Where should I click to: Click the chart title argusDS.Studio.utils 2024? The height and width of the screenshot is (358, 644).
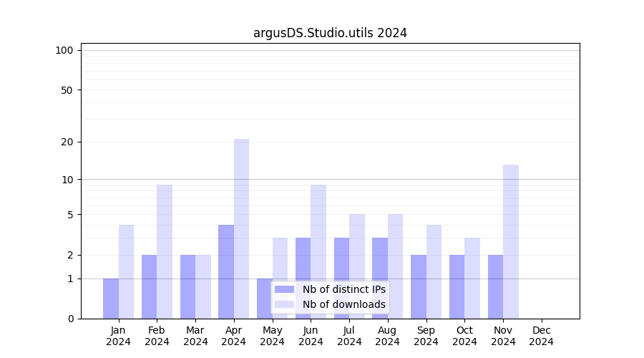(330, 33)
